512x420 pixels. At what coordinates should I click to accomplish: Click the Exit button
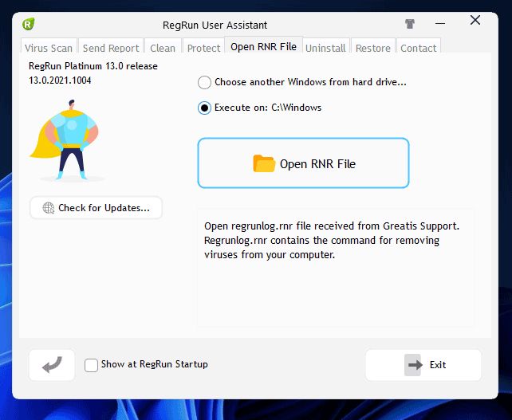(423, 365)
